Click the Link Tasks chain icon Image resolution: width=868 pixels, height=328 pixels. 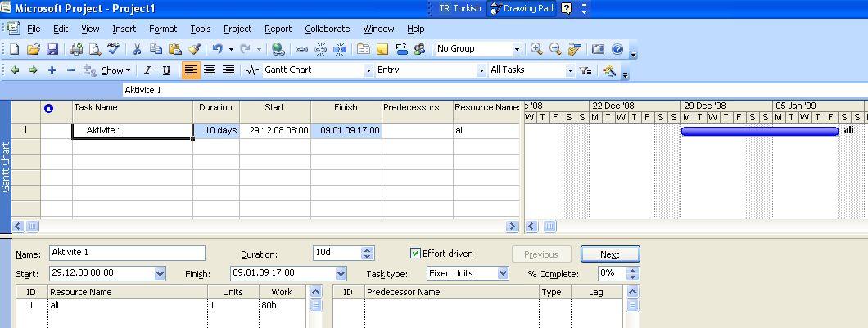pos(302,49)
